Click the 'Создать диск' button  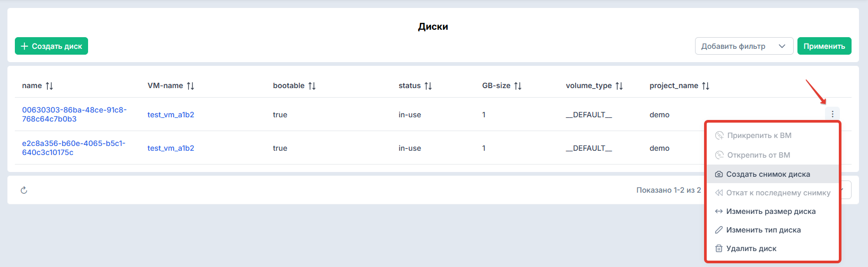pos(51,46)
